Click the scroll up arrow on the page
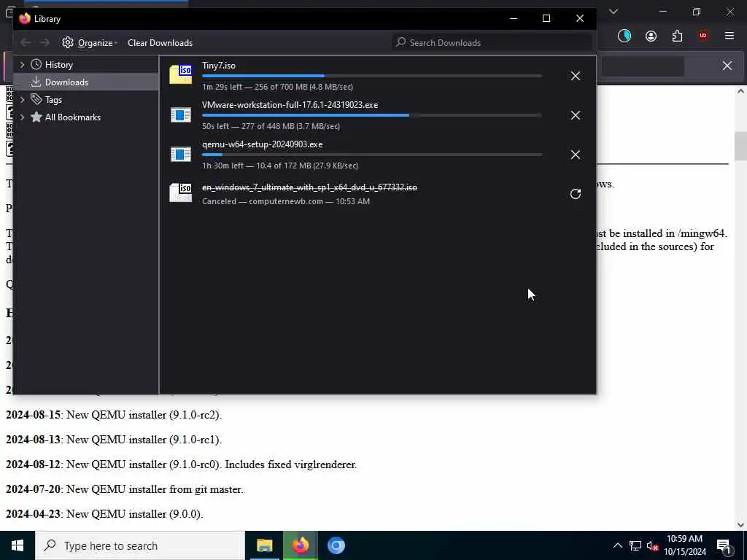The image size is (747, 560). click(x=741, y=91)
